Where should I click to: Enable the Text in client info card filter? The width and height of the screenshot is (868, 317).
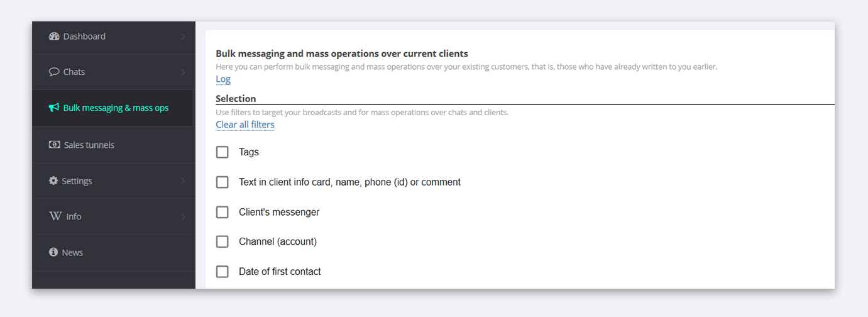(222, 182)
